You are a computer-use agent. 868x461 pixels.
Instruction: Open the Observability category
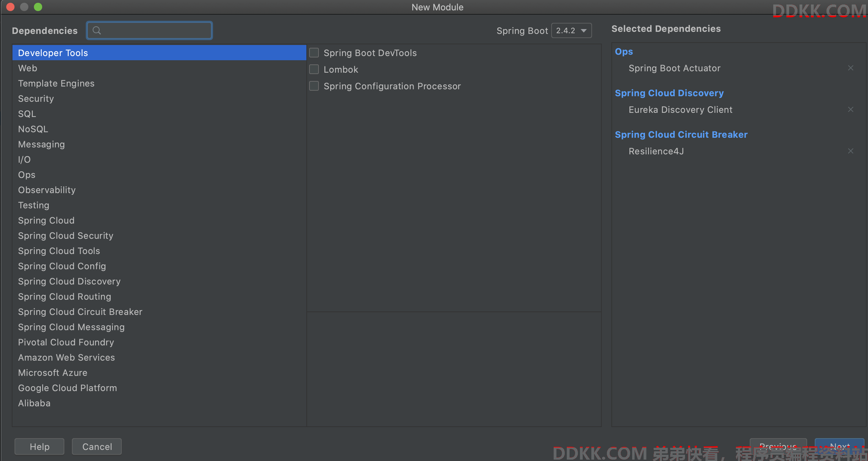tap(159, 190)
